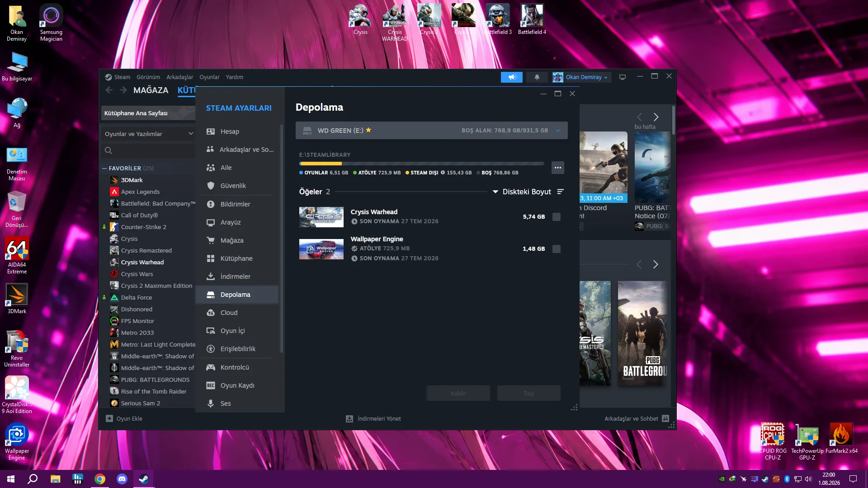Show next games in lower carousel

[656, 264]
